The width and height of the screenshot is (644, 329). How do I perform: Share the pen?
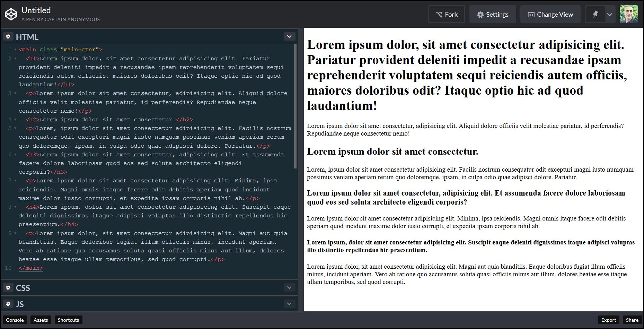pyautogui.click(x=632, y=320)
